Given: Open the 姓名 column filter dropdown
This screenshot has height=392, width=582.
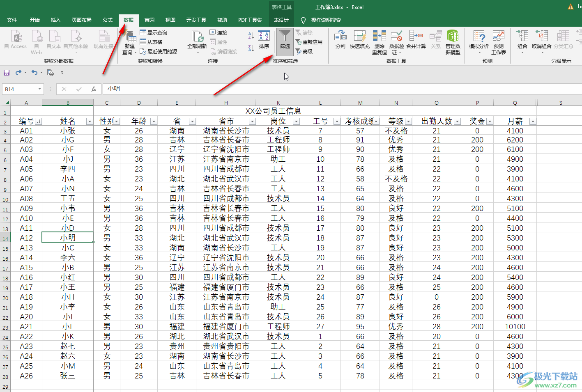Looking at the screenshot, I should tap(90, 121).
